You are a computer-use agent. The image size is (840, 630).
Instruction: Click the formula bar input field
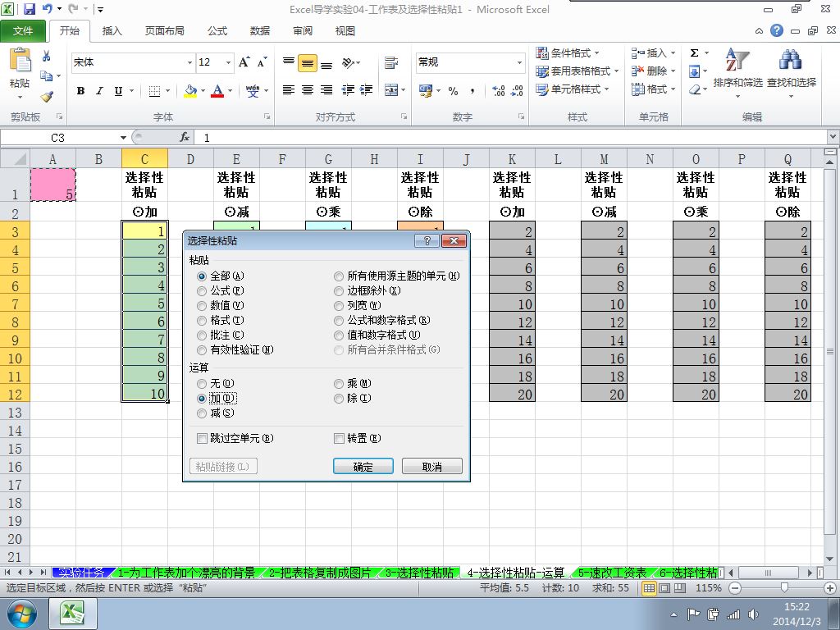point(510,138)
